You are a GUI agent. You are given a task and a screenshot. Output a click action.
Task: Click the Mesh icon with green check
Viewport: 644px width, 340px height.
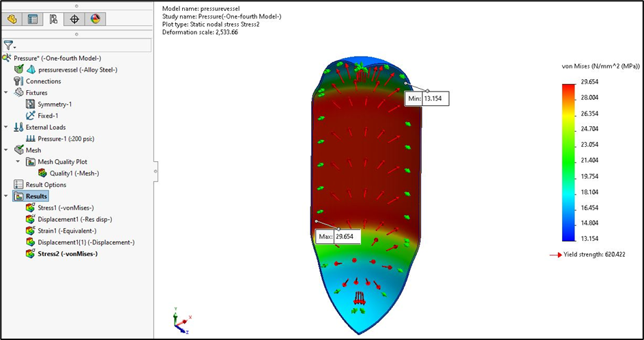tap(19, 150)
